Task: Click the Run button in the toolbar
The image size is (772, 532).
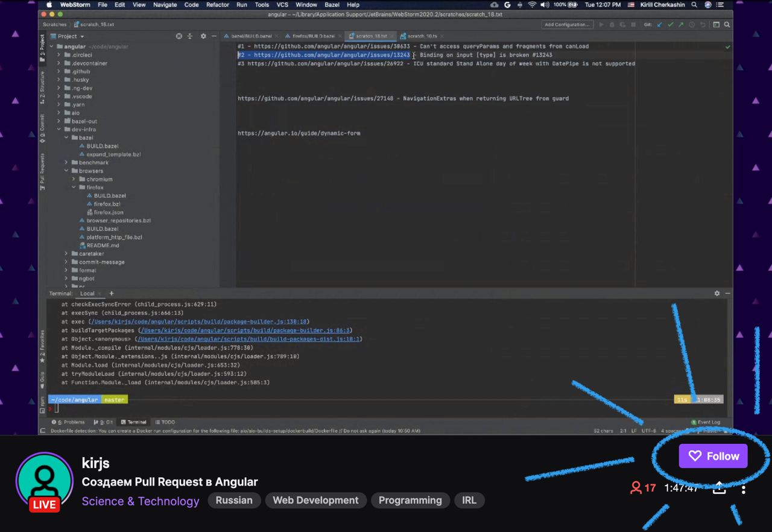Action: click(x=601, y=25)
